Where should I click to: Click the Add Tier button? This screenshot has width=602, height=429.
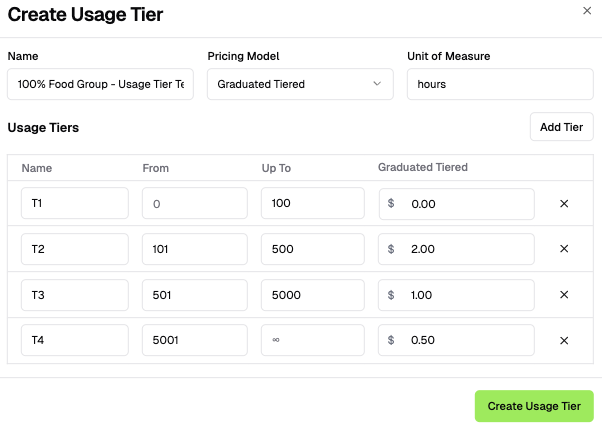tap(561, 127)
